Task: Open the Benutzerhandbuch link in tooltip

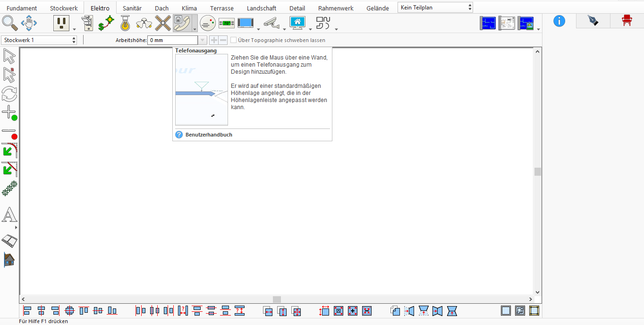Action: click(209, 135)
